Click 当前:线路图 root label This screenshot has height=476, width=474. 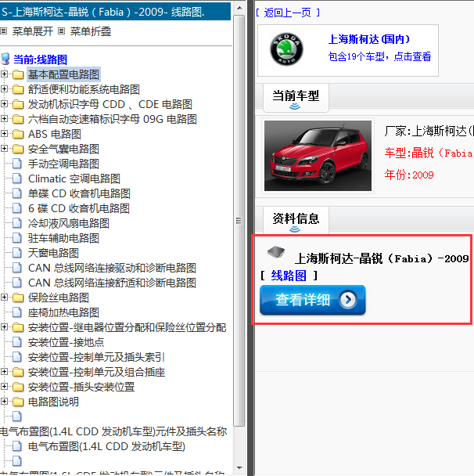pos(40,59)
